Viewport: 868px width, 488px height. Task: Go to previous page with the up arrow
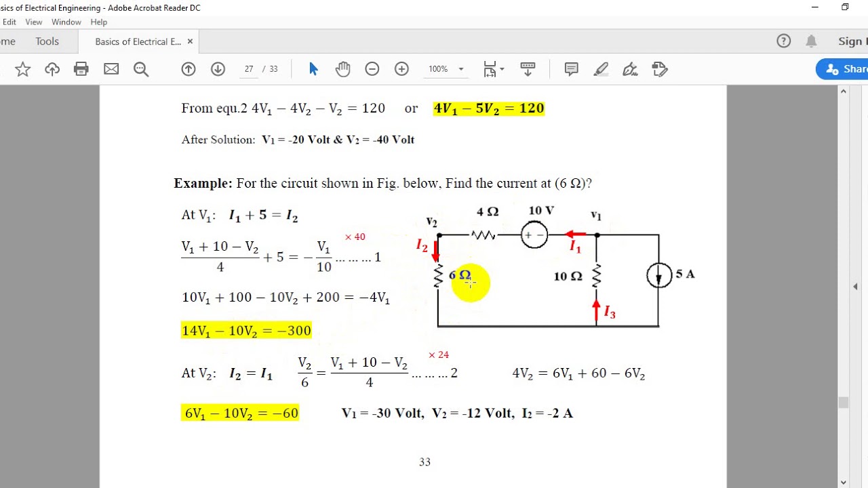[x=189, y=69]
